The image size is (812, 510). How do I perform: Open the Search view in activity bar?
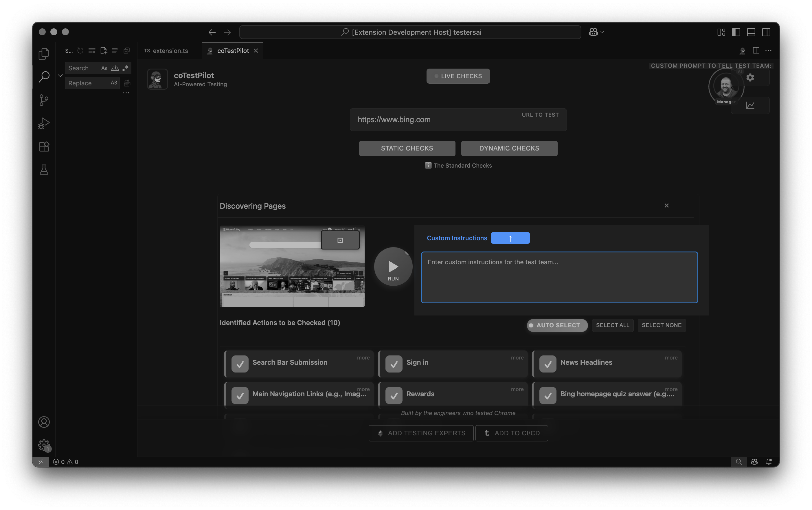tap(44, 77)
